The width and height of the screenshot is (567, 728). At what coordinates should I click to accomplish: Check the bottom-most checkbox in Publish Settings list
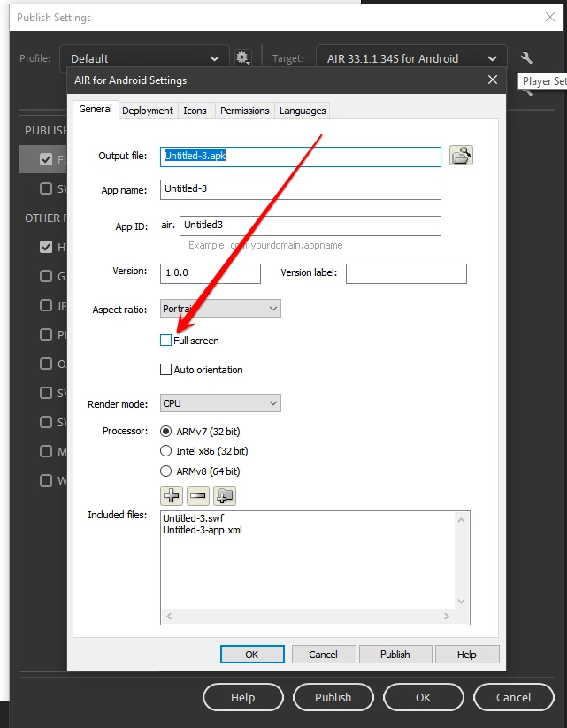click(46, 480)
